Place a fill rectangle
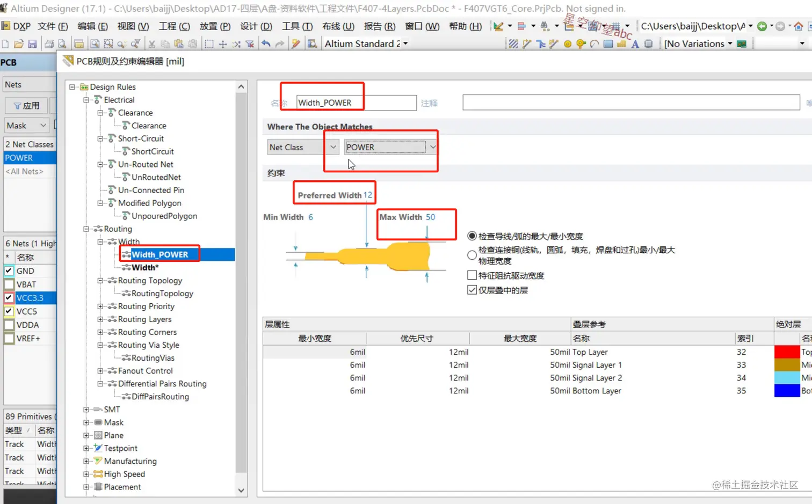Viewport: 812px width, 504px height. 608,44
